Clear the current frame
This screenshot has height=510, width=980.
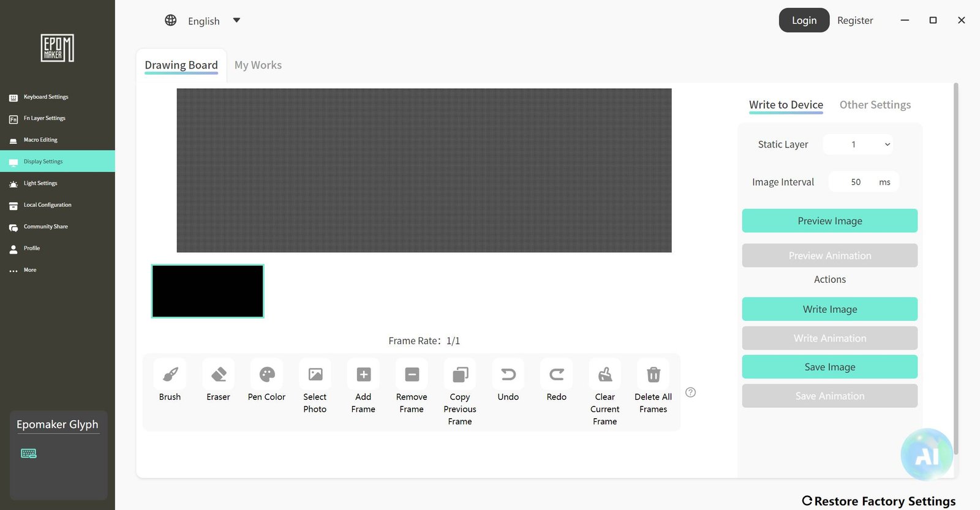605,374
